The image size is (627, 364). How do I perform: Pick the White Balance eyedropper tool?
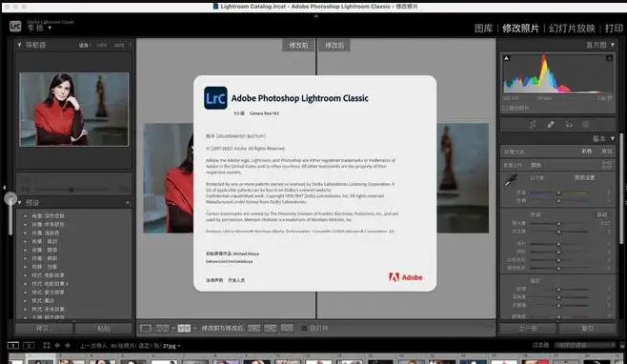[511, 180]
